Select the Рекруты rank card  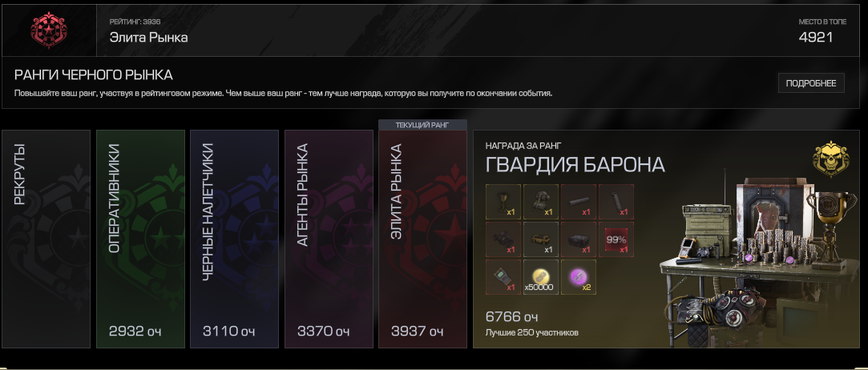click(x=46, y=239)
